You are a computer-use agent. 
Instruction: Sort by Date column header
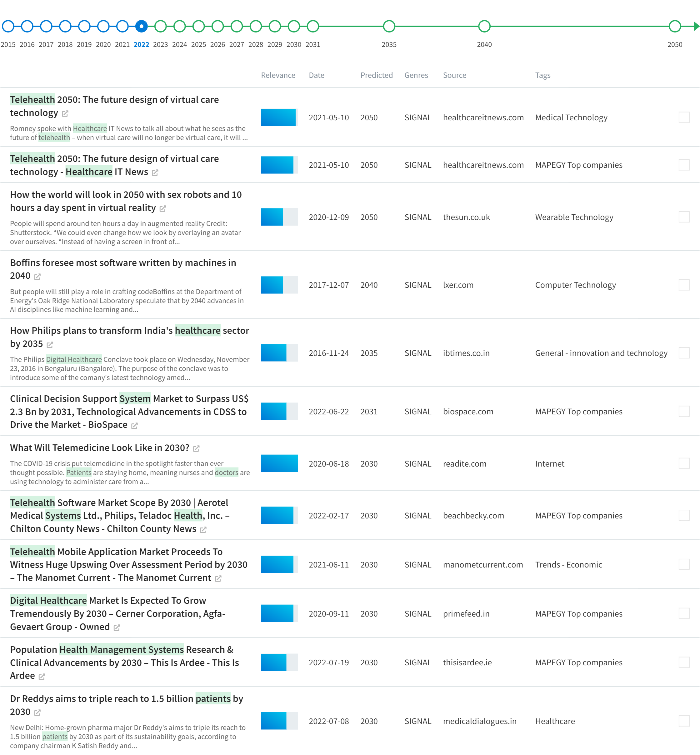[316, 75]
